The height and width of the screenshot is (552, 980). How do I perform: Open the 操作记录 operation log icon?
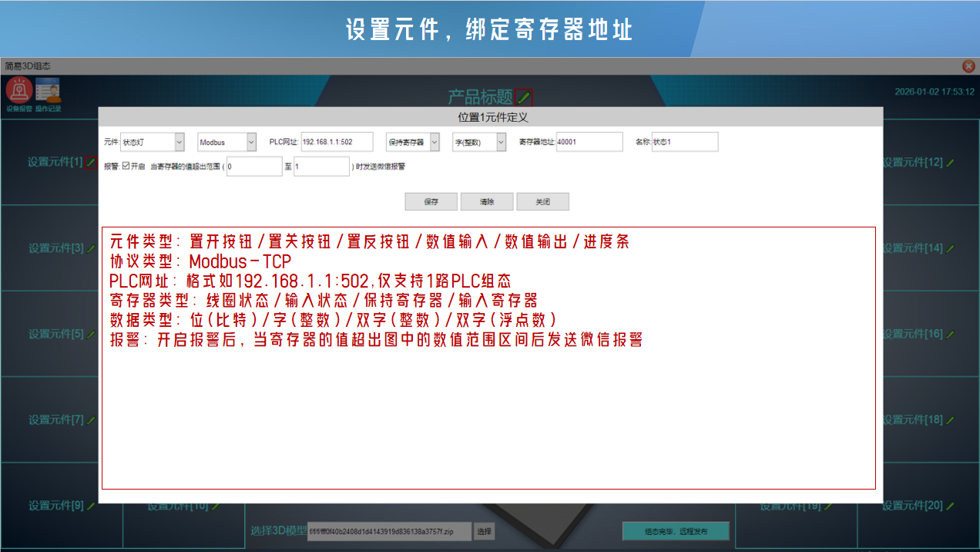coord(48,91)
